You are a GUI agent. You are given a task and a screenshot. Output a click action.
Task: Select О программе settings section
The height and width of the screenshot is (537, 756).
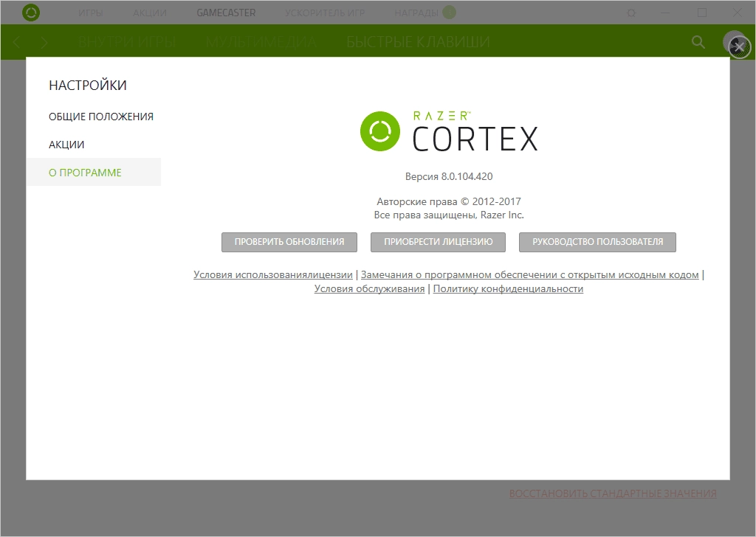pos(94,172)
